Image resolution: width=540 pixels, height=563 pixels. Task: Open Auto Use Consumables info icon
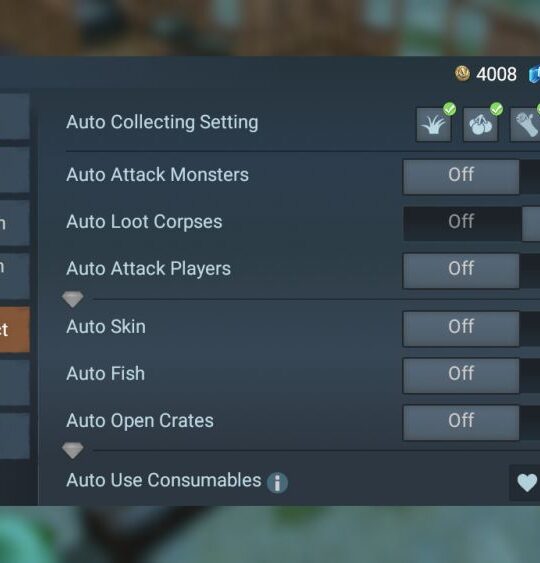click(277, 482)
